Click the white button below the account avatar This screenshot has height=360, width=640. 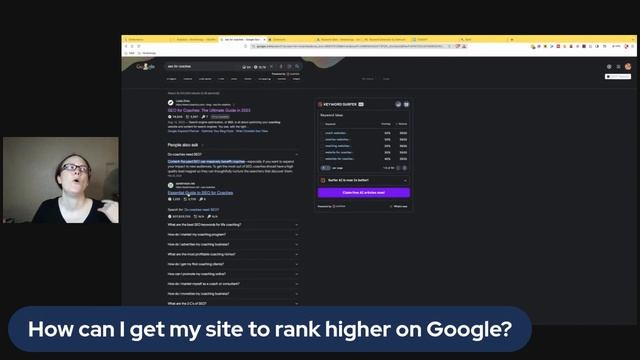click(618, 76)
